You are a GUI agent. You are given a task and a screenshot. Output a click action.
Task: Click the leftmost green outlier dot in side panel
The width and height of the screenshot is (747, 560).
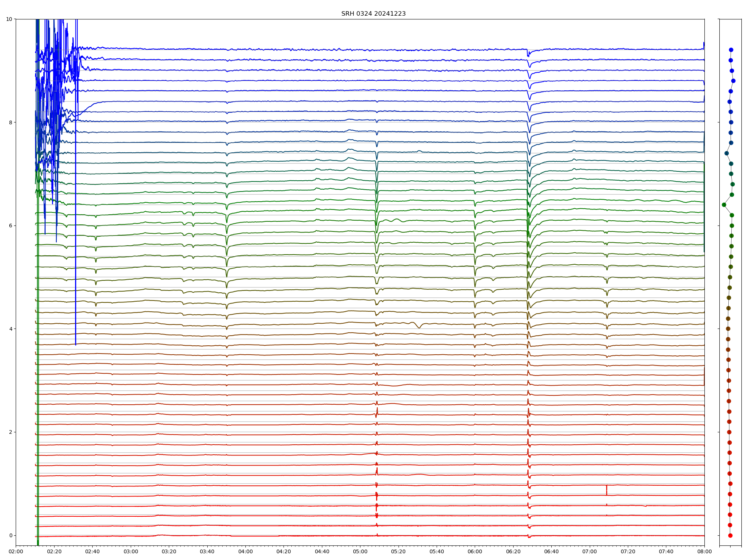point(724,205)
